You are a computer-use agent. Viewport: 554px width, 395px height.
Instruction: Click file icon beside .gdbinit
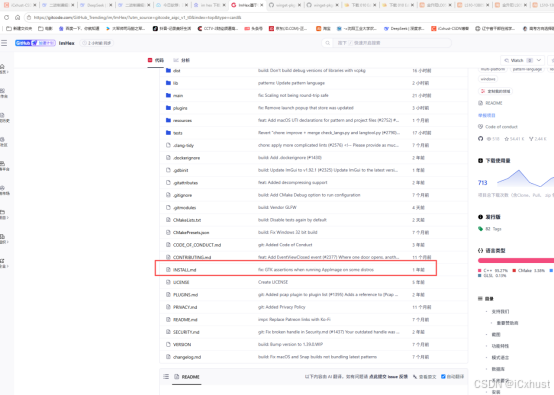click(168, 170)
